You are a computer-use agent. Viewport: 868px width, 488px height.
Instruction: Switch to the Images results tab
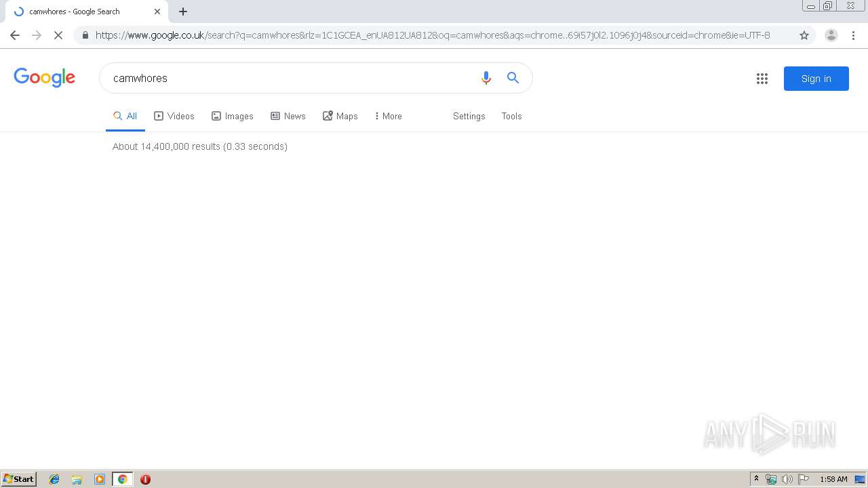(x=233, y=116)
